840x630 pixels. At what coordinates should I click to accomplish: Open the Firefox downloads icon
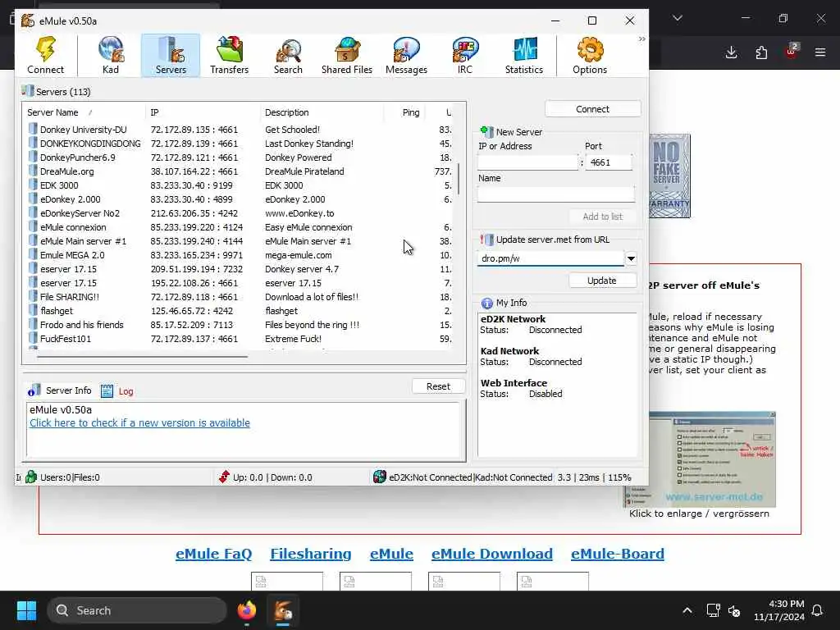coord(731,52)
